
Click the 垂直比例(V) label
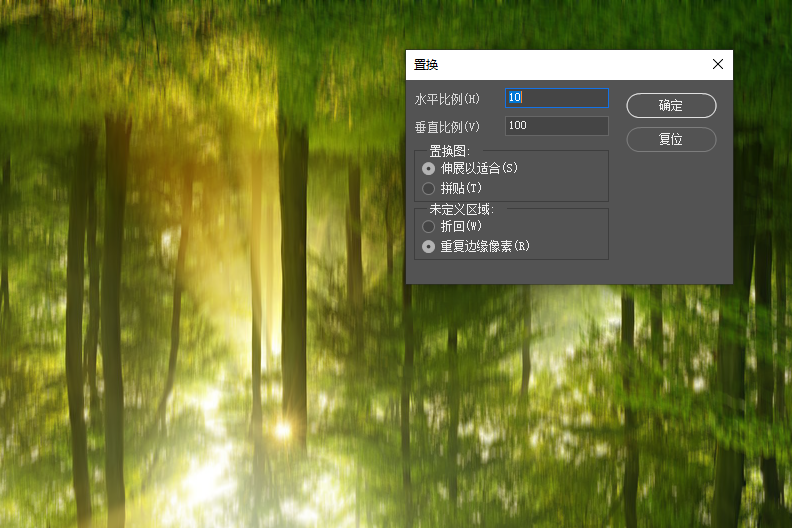click(x=447, y=127)
